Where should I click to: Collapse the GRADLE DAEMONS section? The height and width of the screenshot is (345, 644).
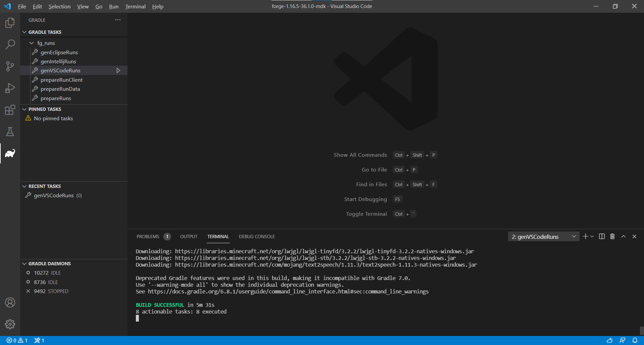tap(24, 264)
